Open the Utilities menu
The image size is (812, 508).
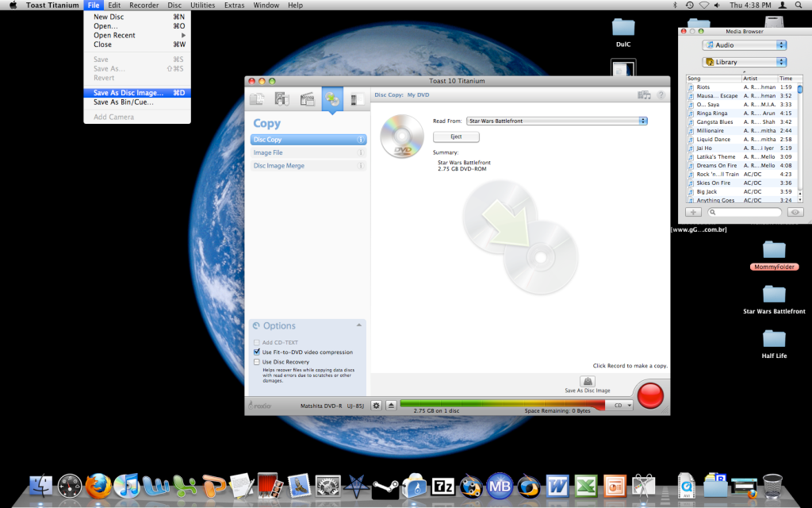tap(202, 6)
